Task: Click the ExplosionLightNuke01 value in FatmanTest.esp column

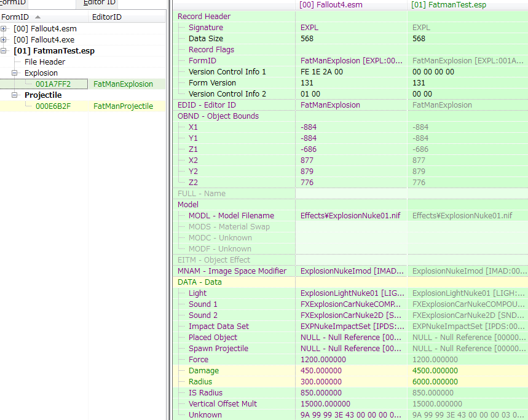Action: (468, 293)
